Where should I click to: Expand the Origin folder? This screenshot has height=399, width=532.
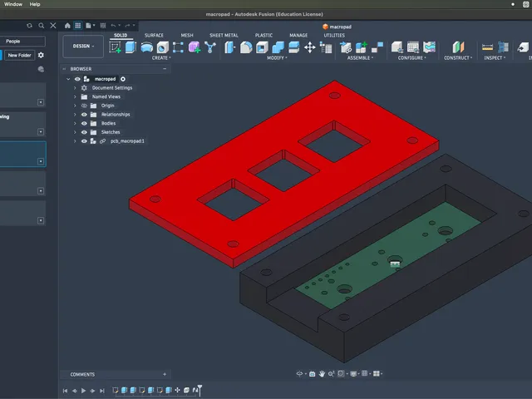[75, 106]
